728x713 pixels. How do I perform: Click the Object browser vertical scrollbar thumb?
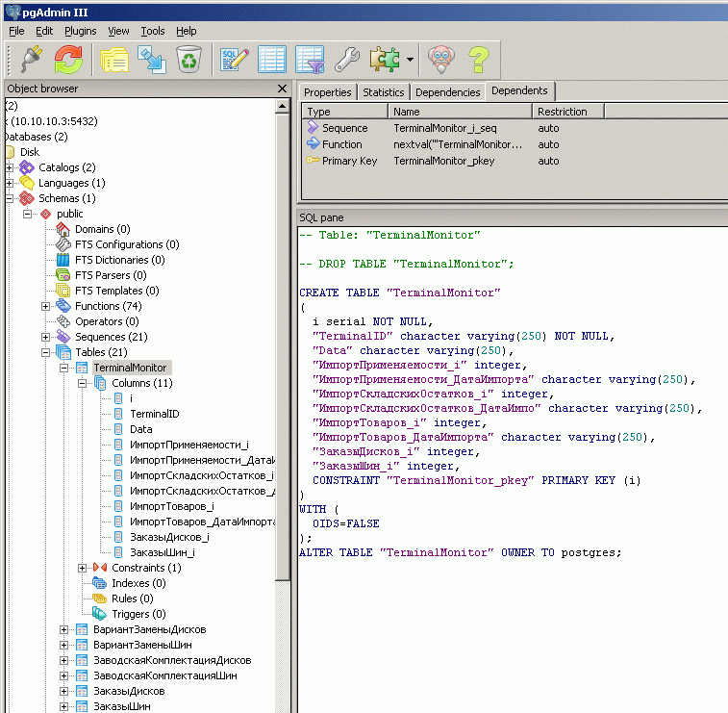point(282,346)
